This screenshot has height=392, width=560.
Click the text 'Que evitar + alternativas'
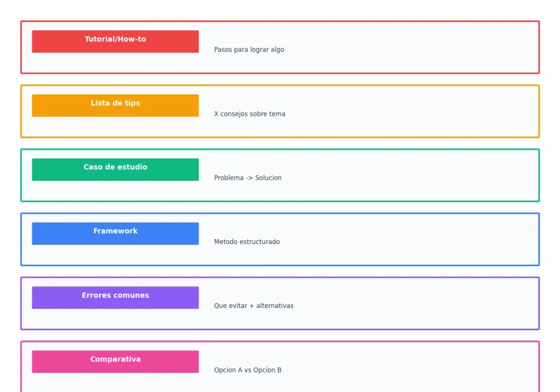(x=254, y=306)
